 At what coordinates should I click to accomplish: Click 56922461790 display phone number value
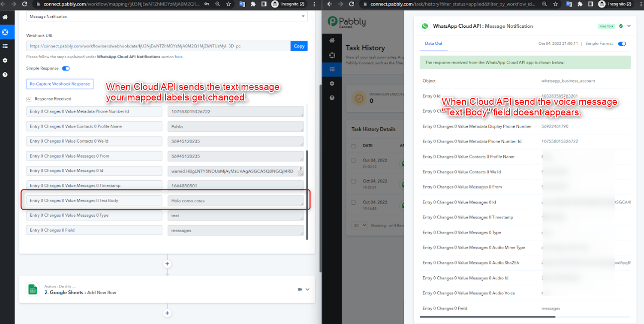point(554,126)
